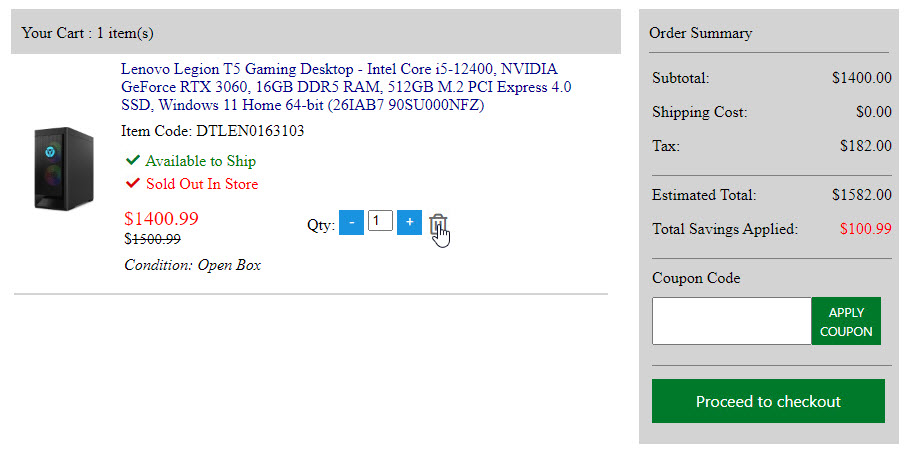This screenshot has width=916, height=461.
Task: Click the Order Summary heading
Action: pos(700,33)
